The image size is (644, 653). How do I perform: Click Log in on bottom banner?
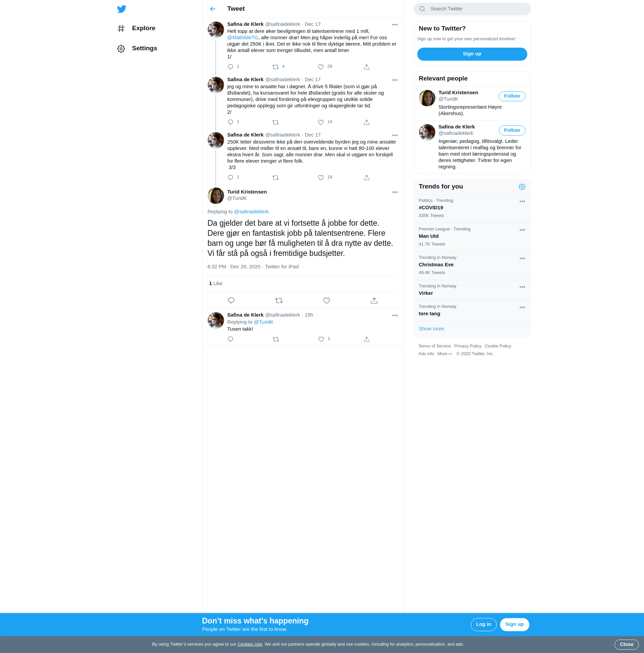click(x=483, y=624)
